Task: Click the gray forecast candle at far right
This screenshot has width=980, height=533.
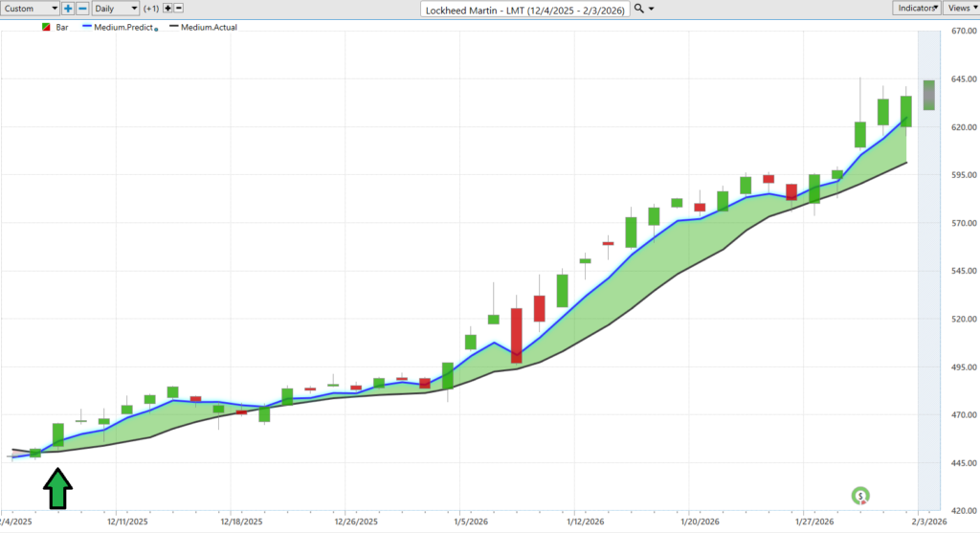Action: (x=929, y=95)
